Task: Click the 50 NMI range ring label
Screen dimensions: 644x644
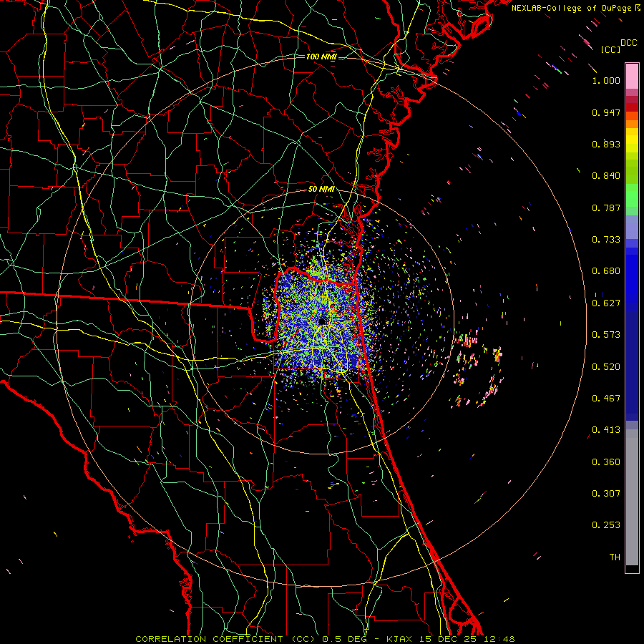Action: pyautogui.click(x=321, y=190)
